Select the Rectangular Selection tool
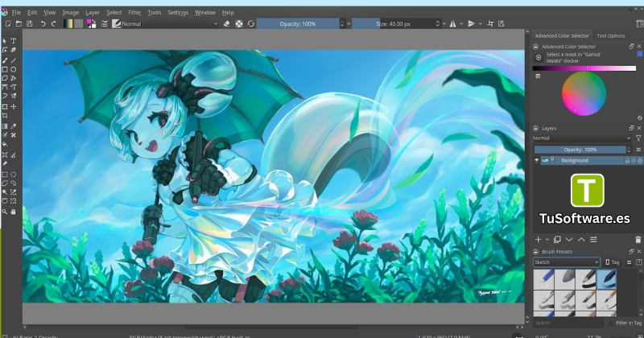Image resolution: width=644 pixels, height=338 pixels. coord(5,174)
